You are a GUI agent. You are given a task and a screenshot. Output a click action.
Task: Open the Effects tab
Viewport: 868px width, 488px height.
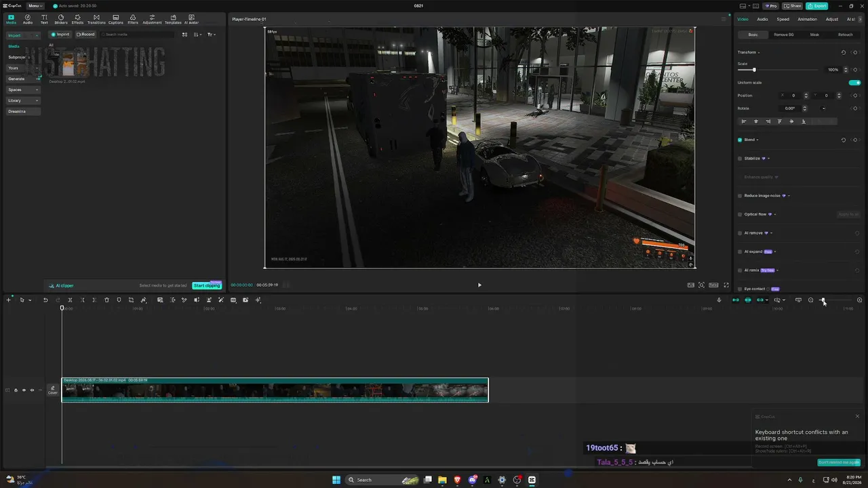click(x=78, y=19)
